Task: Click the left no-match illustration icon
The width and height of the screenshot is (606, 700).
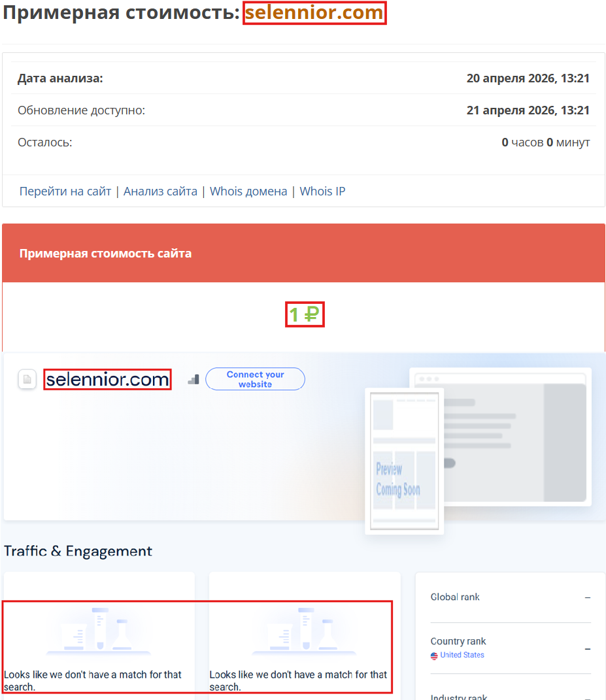Action: 98,629
